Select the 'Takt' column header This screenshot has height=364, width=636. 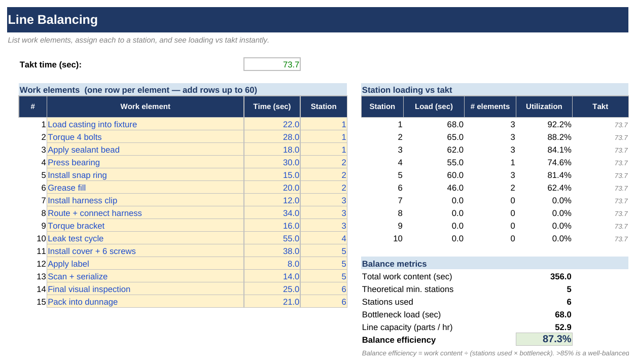(600, 106)
